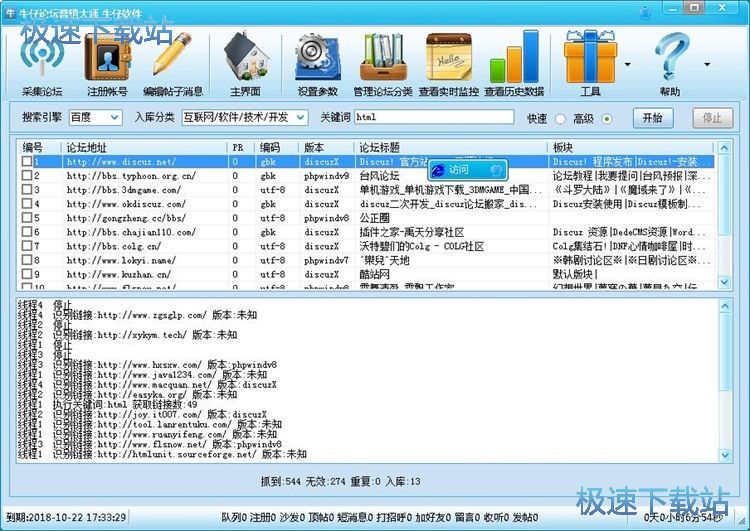
Task: Check the box for row 1 discuz.net
Action: point(27,161)
